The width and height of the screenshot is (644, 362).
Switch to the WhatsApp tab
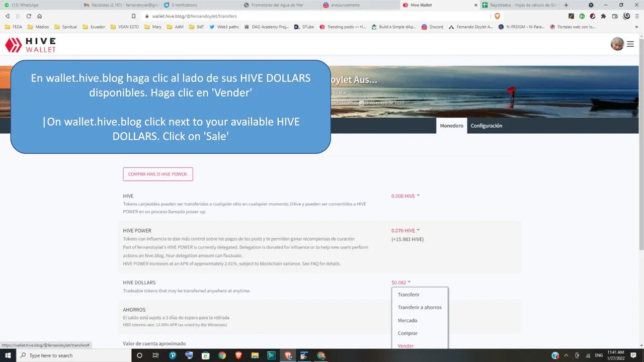pyautogui.click(x=40, y=5)
